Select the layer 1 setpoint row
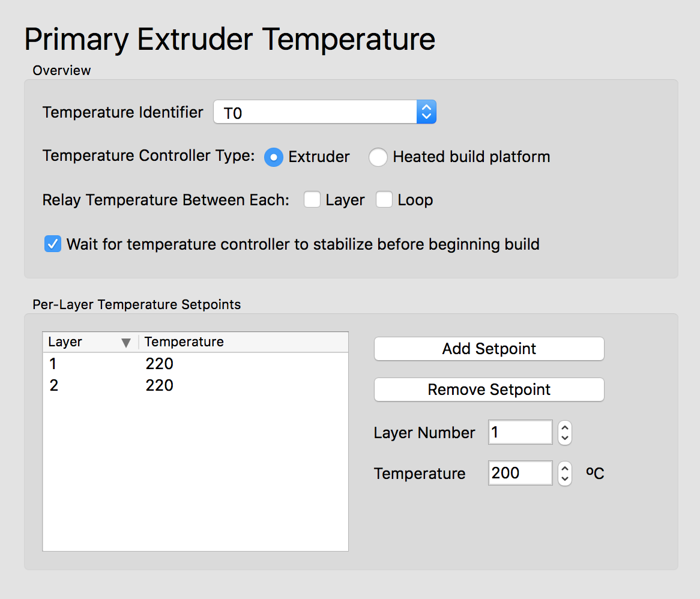The height and width of the screenshot is (599, 700). 195,364
